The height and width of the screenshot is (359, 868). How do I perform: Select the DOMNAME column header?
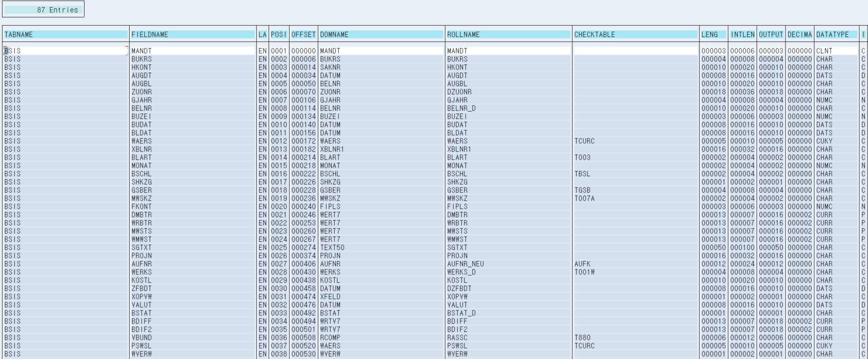point(381,34)
